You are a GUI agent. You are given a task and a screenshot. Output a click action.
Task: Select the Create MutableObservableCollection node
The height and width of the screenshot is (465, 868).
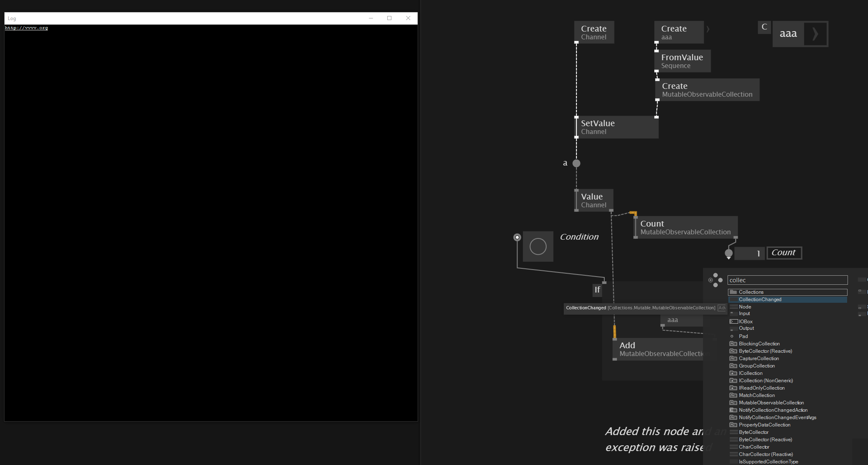(708, 90)
